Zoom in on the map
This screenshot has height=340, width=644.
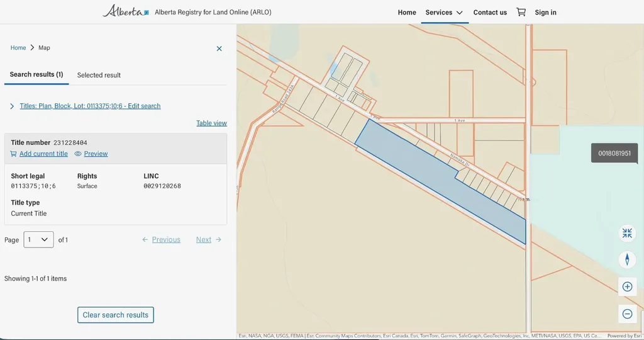(627, 286)
